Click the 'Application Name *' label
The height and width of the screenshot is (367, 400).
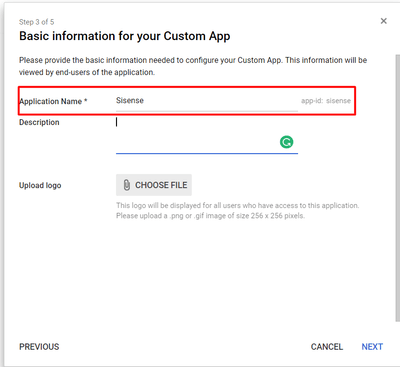click(x=53, y=101)
